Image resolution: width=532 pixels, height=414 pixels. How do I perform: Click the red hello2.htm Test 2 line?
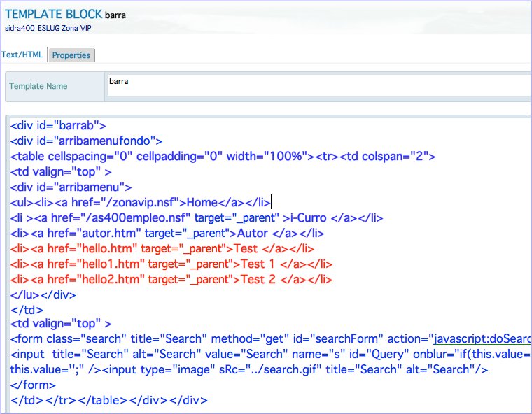pos(171,280)
